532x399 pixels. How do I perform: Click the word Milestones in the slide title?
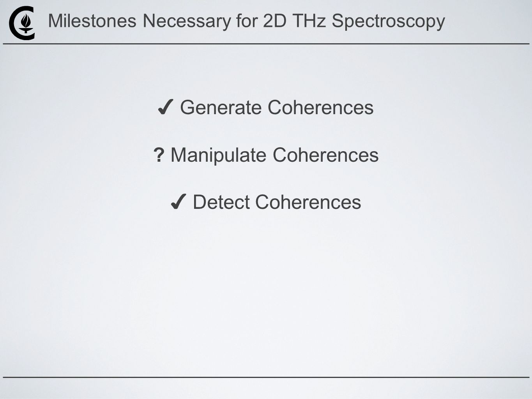(x=92, y=21)
